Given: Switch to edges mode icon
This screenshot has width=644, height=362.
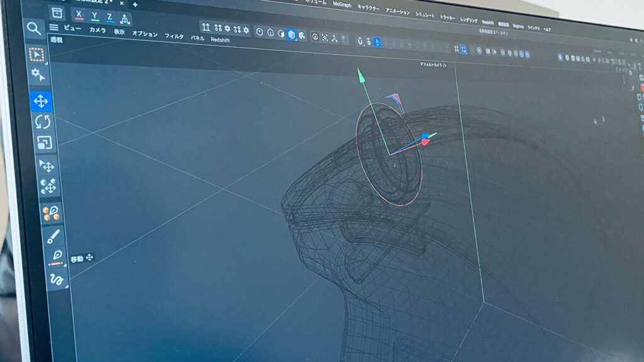Looking at the screenshot, I should point(270,33).
